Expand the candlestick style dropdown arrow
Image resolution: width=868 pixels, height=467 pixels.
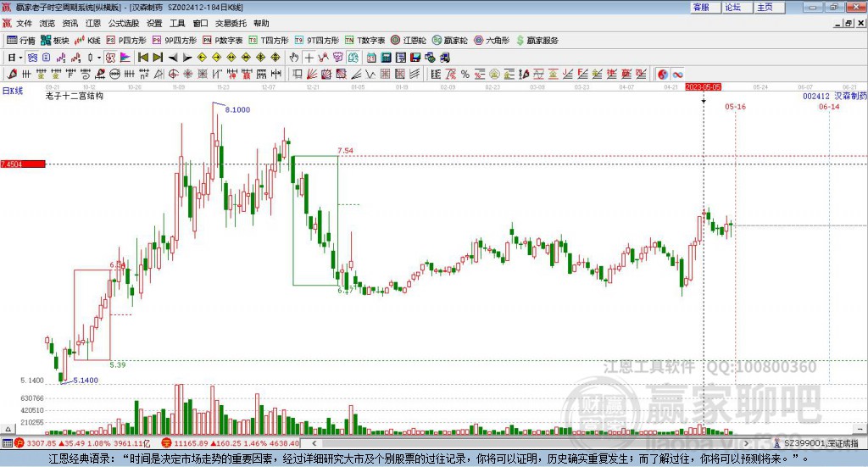99,58
